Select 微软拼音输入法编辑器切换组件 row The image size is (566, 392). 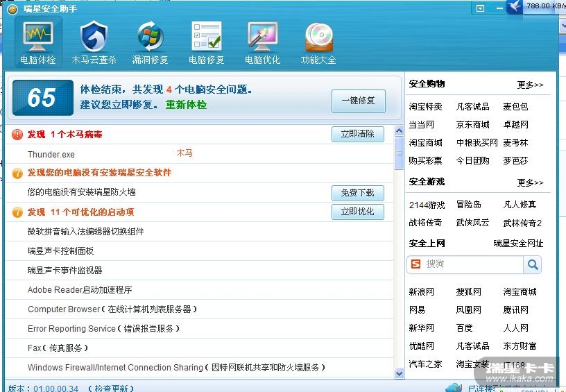click(x=199, y=231)
